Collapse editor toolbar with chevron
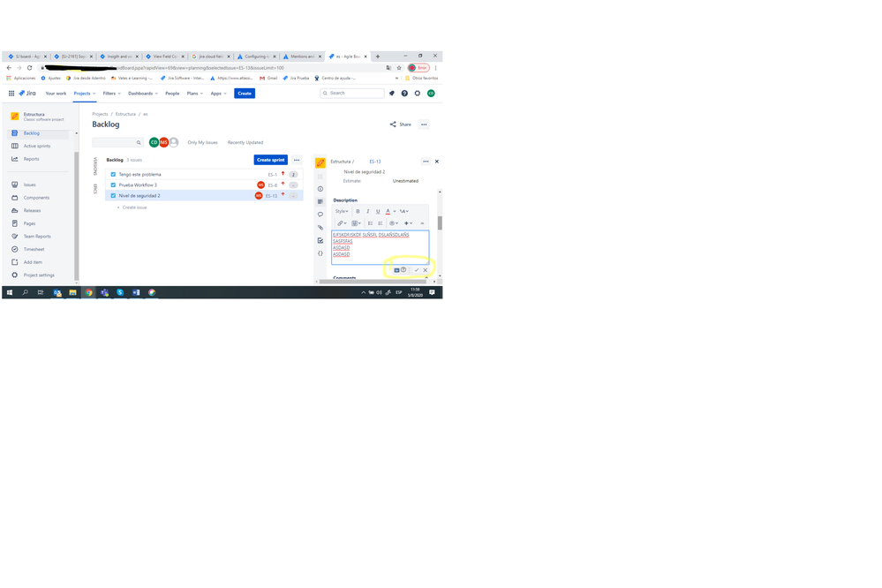 (x=422, y=223)
